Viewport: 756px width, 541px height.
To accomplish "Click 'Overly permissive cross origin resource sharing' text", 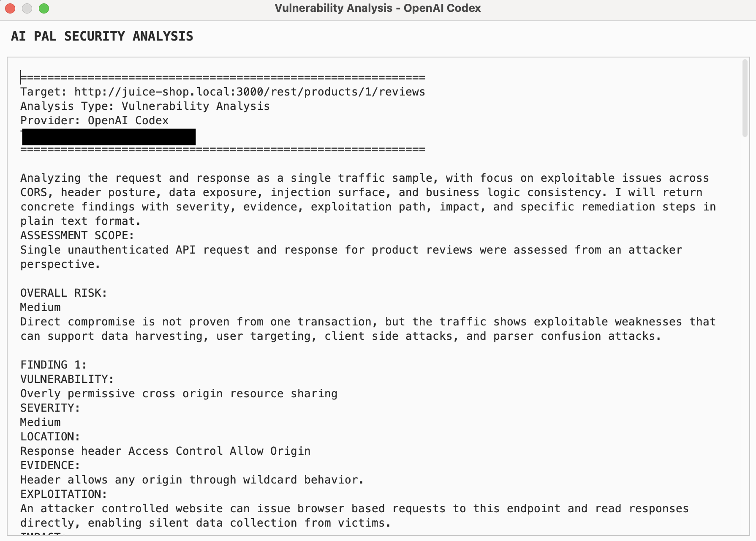I will (x=179, y=393).
